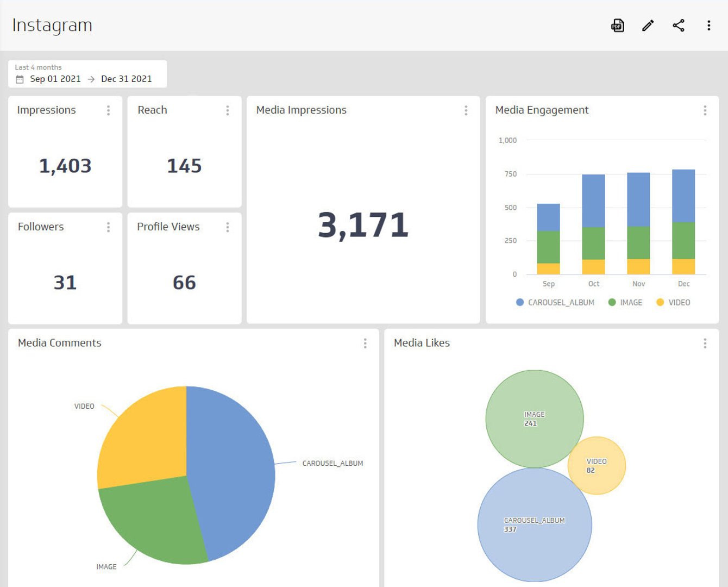Click the Media Comments widget title
Image resolution: width=728 pixels, height=587 pixels.
(x=60, y=343)
